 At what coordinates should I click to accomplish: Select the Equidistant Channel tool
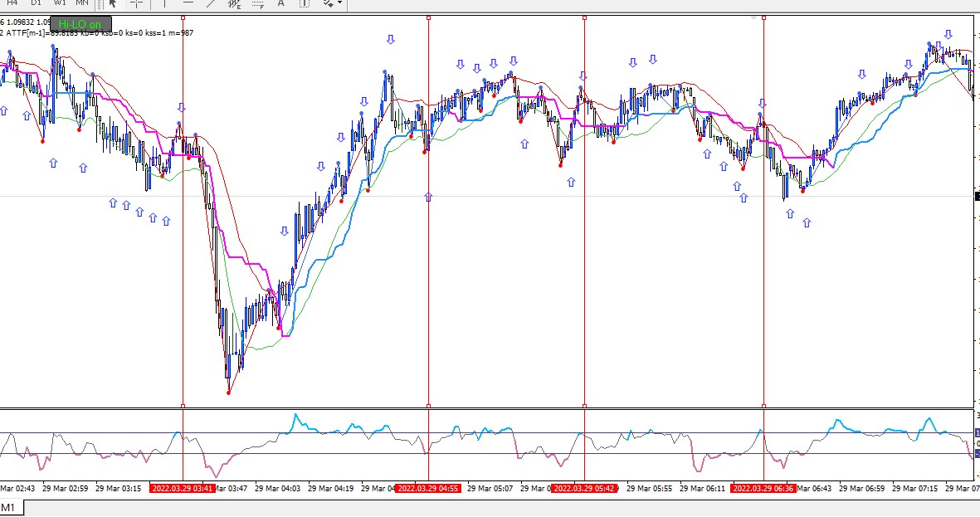(234, 3)
